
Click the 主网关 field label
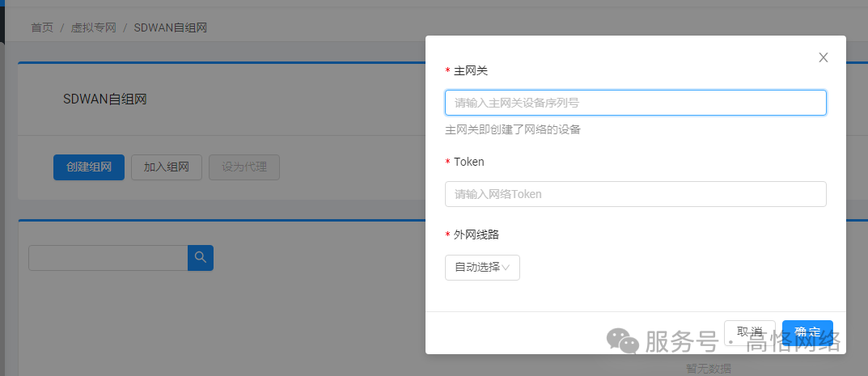coord(471,71)
